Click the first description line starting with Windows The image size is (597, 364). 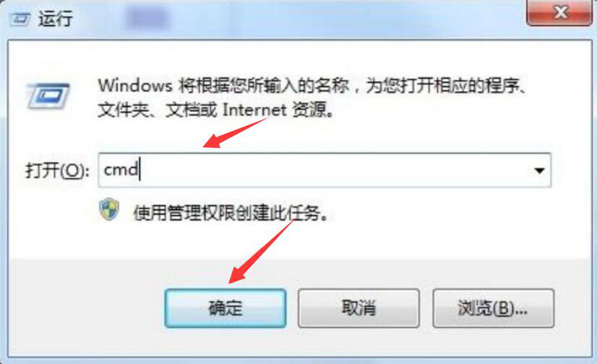click(313, 85)
